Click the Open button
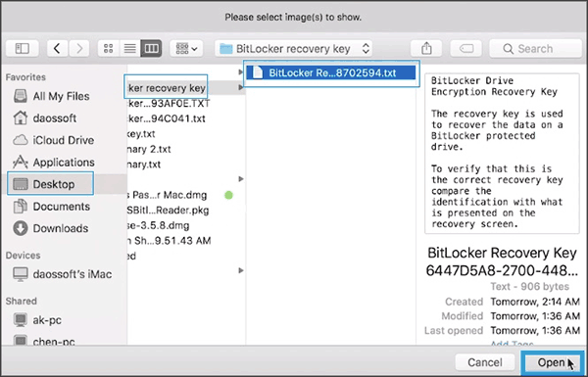The width and height of the screenshot is (588, 377). pyautogui.click(x=552, y=362)
